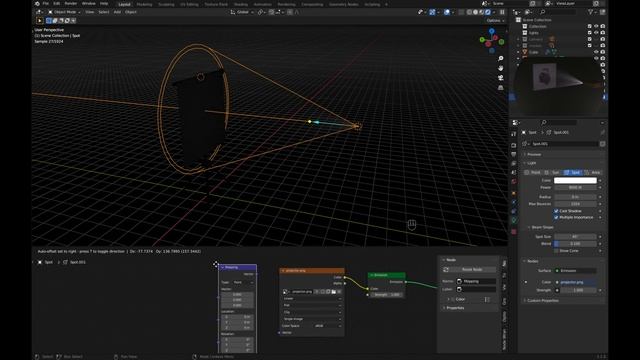Select the Cube item in outliner
640x360 pixels.
533,52
